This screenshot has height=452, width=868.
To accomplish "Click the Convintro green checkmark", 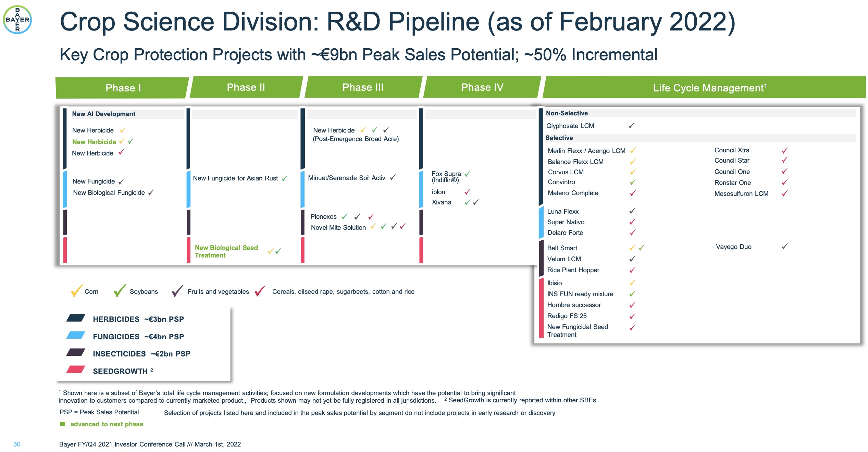I will click(633, 182).
